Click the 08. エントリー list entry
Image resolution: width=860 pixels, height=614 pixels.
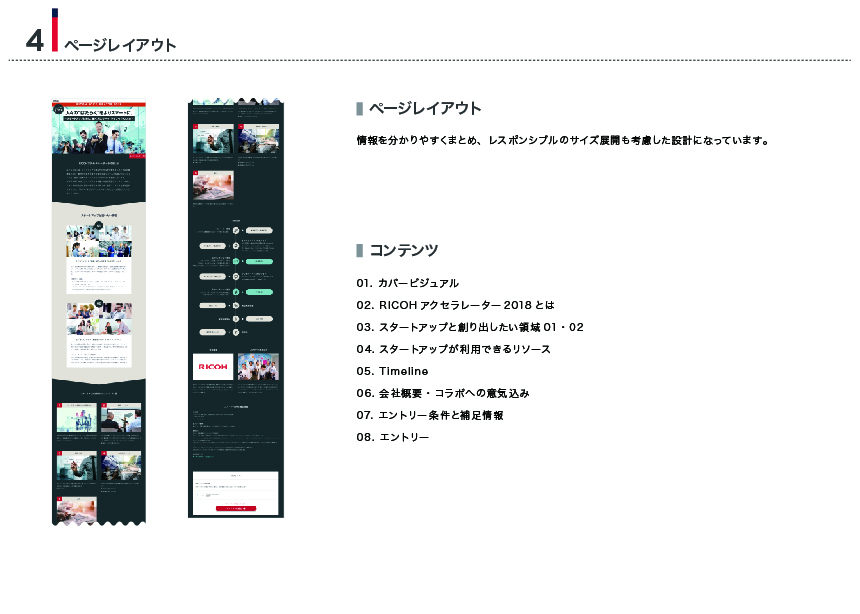(392, 437)
